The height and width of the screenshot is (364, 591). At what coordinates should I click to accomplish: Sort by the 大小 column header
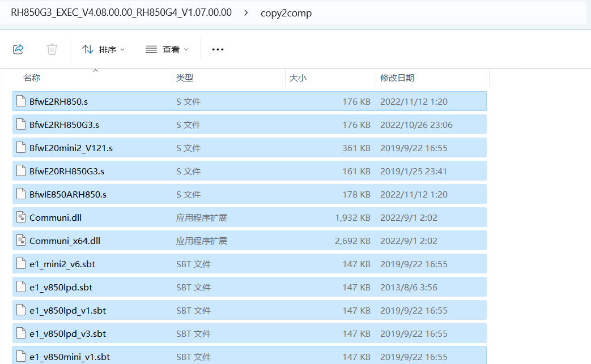pos(298,78)
